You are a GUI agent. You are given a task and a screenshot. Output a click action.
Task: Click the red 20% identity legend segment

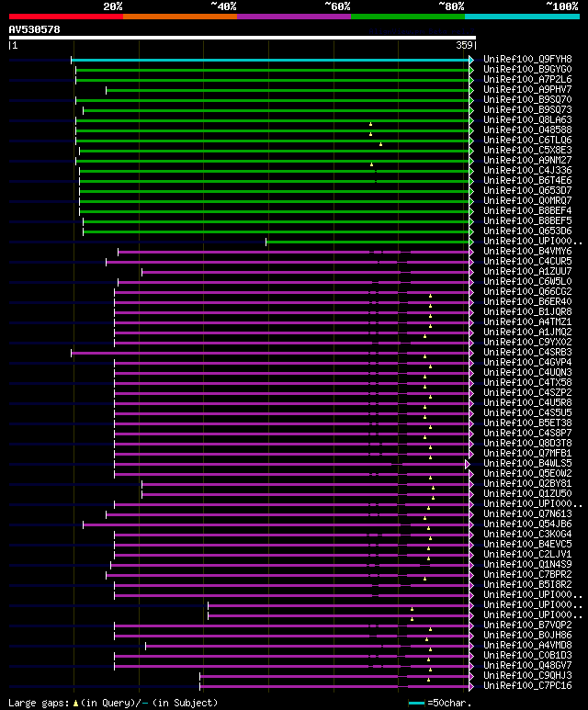[x=66, y=17]
